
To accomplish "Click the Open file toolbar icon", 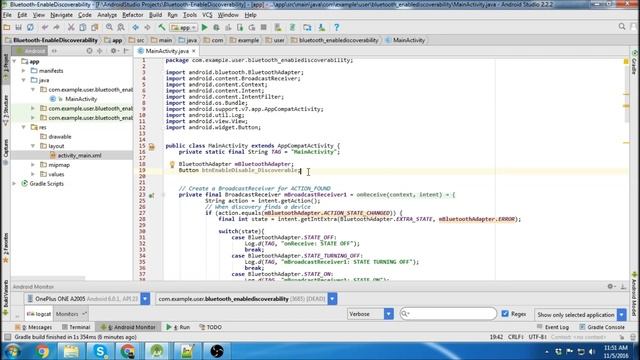I will [7, 27].
